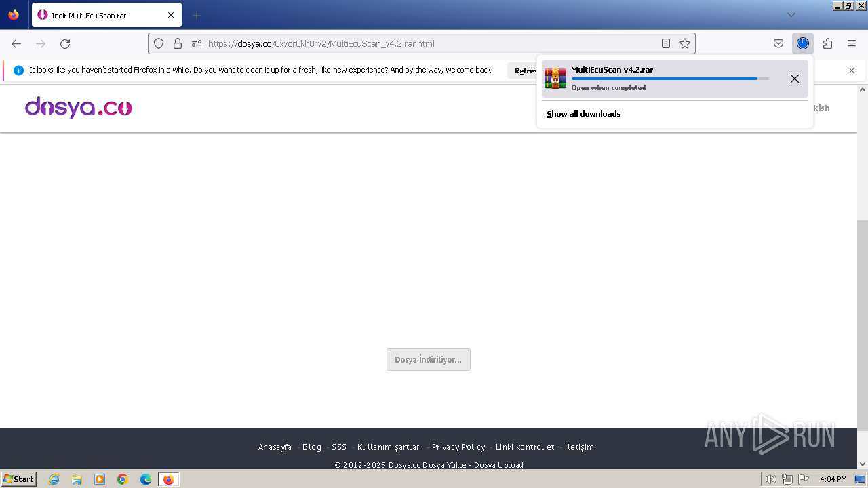Open the downloads toolbar button
Viewport: 868px width, 488px height.
803,43
